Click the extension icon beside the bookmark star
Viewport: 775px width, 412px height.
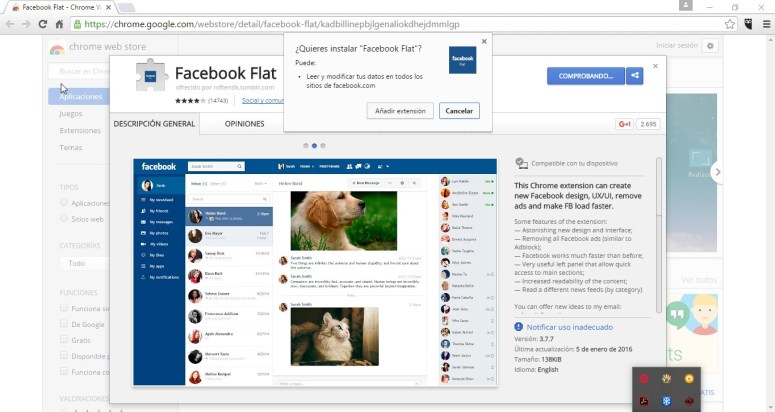click(748, 24)
